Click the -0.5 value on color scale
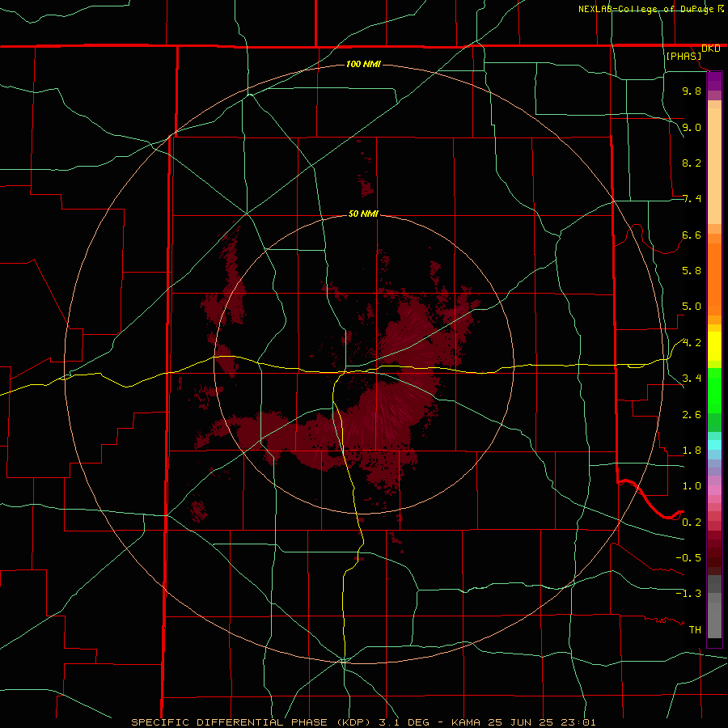The height and width of the screenshot is (728, 728). (688, 558)
